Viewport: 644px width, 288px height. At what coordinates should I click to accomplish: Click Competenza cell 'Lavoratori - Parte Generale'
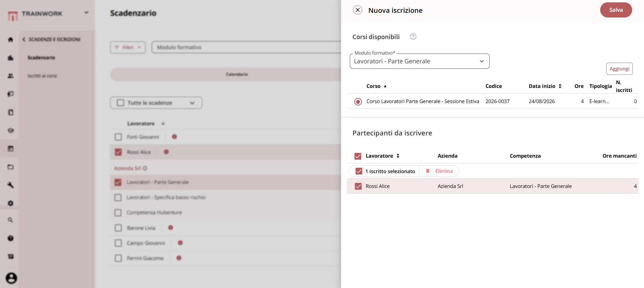pyautogui.click(x=541, y=186)
